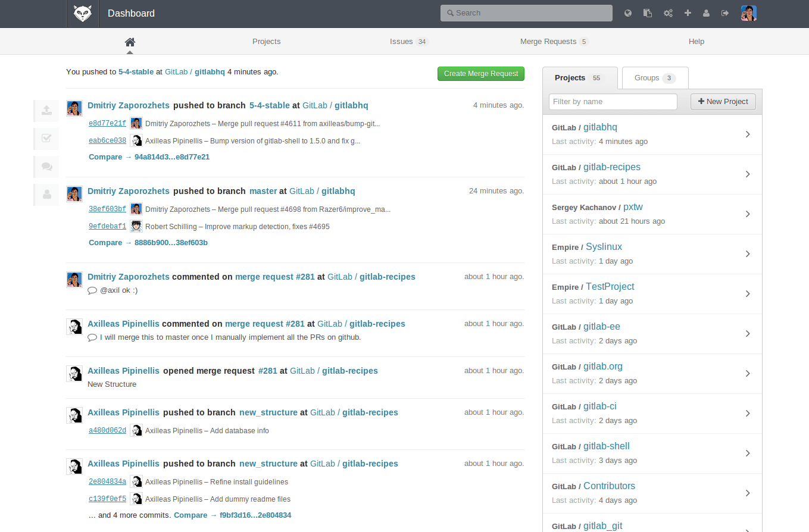Toggle the merge events checkmark filter
Viewport: 809px width, 532px height.
coord(46,139)
